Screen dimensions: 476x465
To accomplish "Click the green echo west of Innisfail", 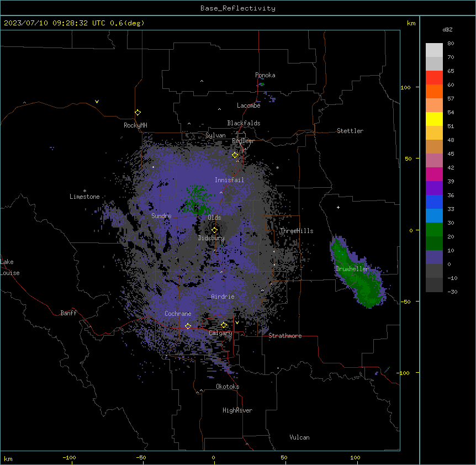I will point(196,200).
